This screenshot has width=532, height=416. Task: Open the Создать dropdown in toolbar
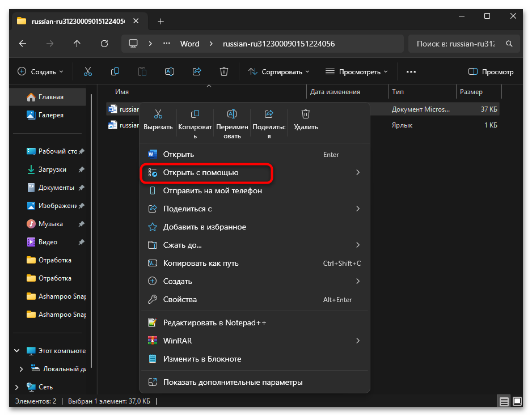[x=40, y=72]
